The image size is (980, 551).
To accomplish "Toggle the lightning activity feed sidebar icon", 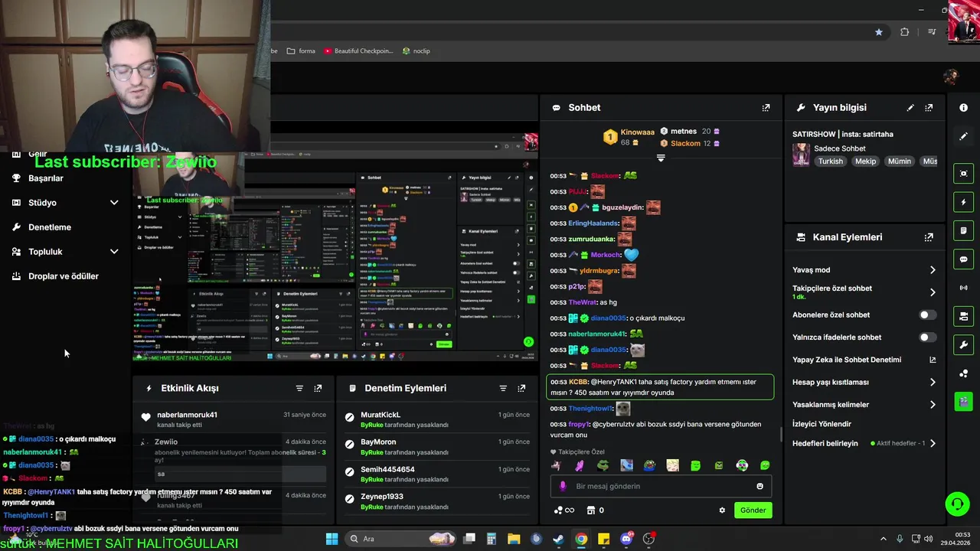I will (x=963, y=202).
